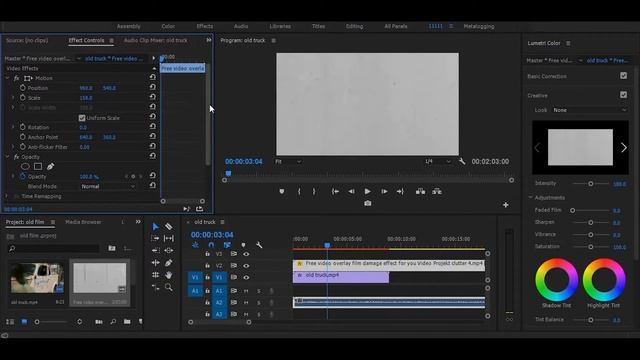The image size is (640, 360).
Task: Show next Look preview arrow
Action: [x=624, y=148]
